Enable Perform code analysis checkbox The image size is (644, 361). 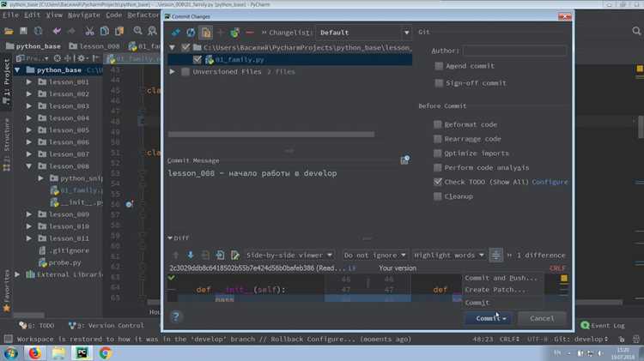point(438,167)
